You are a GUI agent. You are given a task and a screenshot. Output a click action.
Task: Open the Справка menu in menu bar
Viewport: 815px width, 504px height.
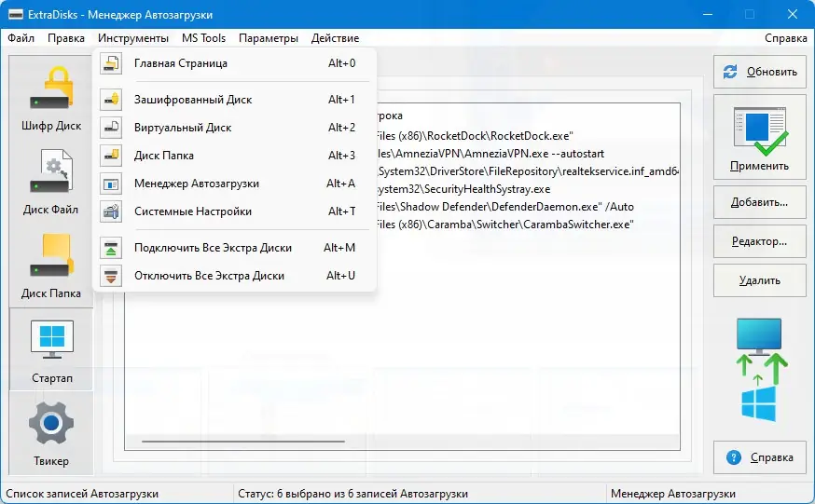(x=785, y=38)
